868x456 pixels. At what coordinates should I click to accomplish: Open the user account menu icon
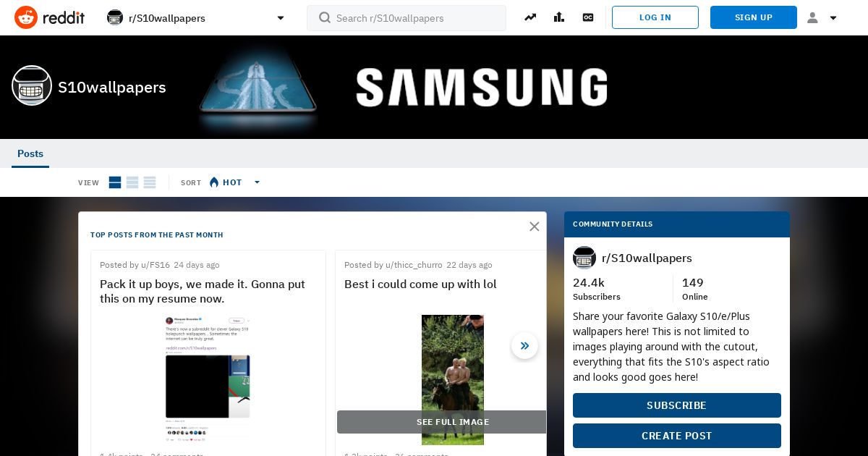pyautogui.click(x=812, y=17)
